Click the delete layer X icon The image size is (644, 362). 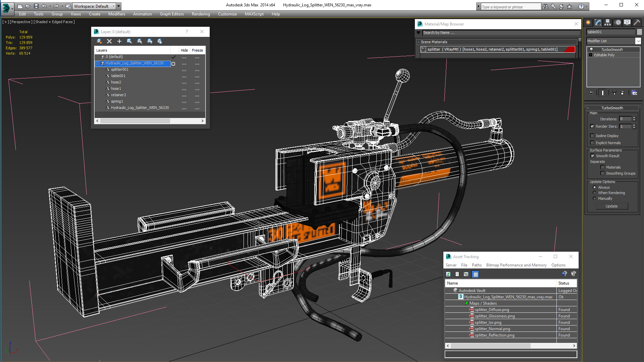pyautogui.click(x=109, y=41)
